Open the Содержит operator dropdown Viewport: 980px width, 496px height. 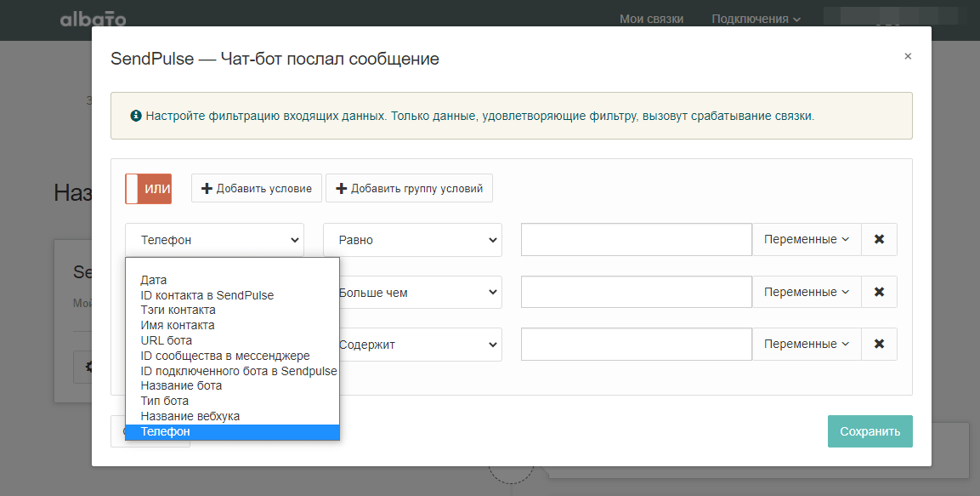420,345
